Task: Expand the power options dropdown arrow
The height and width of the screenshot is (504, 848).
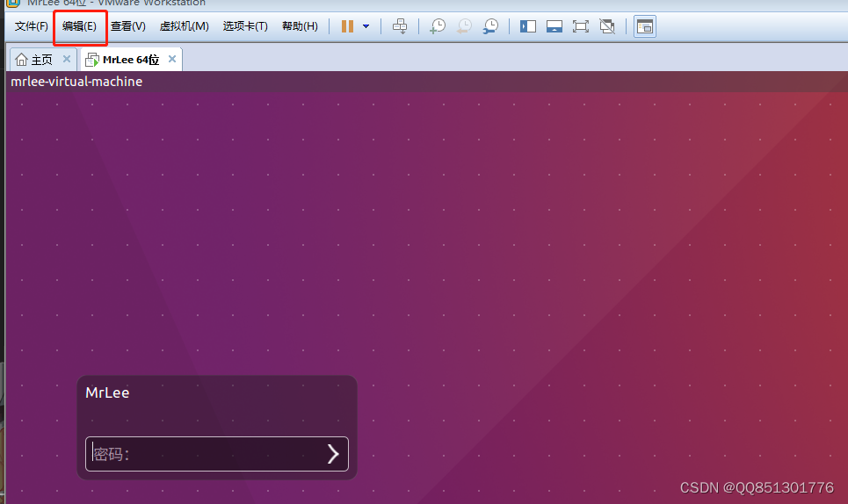Action: (x=366, y=26)
